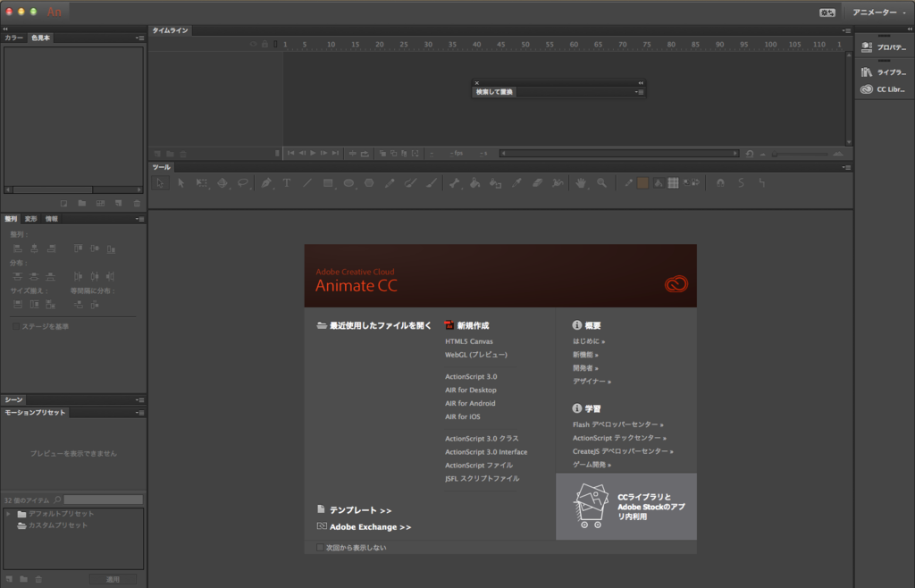Open the 色見本 panel options menu

tap(140, 38)
